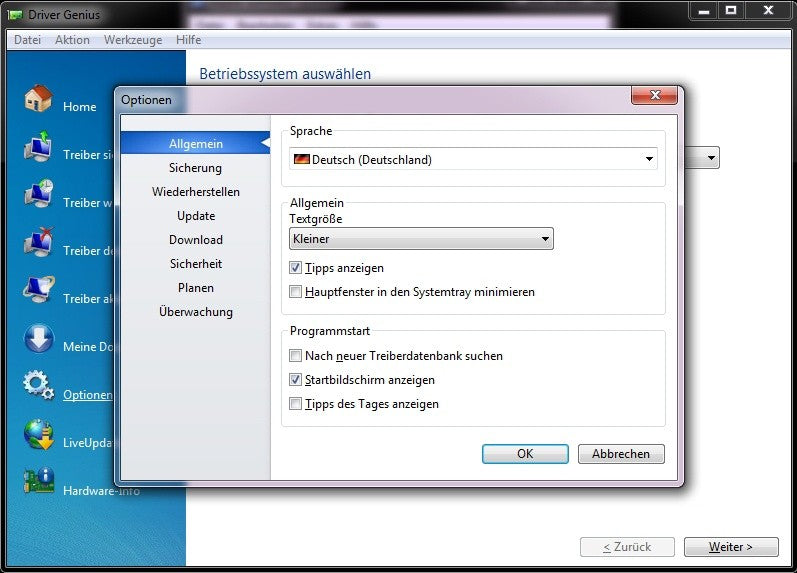Select the Überwachung options category
797x573 pixels.
196,311
